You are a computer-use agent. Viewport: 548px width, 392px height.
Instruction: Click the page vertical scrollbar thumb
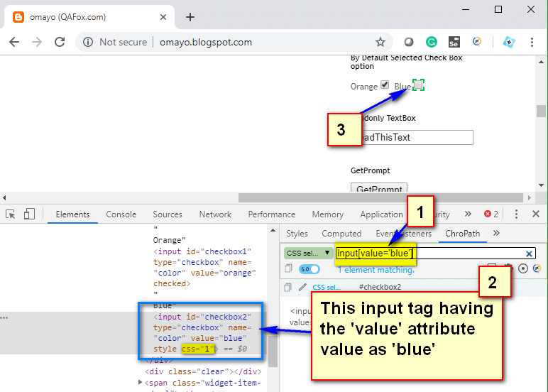pos(541,111)
